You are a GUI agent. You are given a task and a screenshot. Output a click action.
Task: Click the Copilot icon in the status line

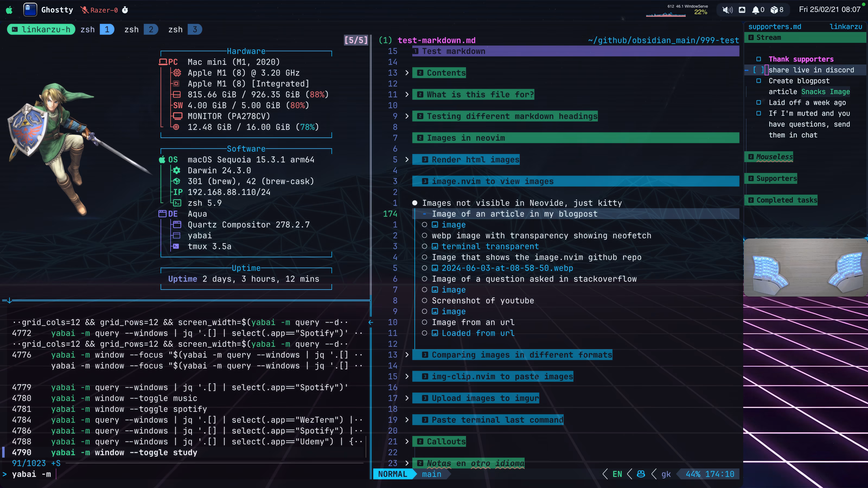(641, 474)
